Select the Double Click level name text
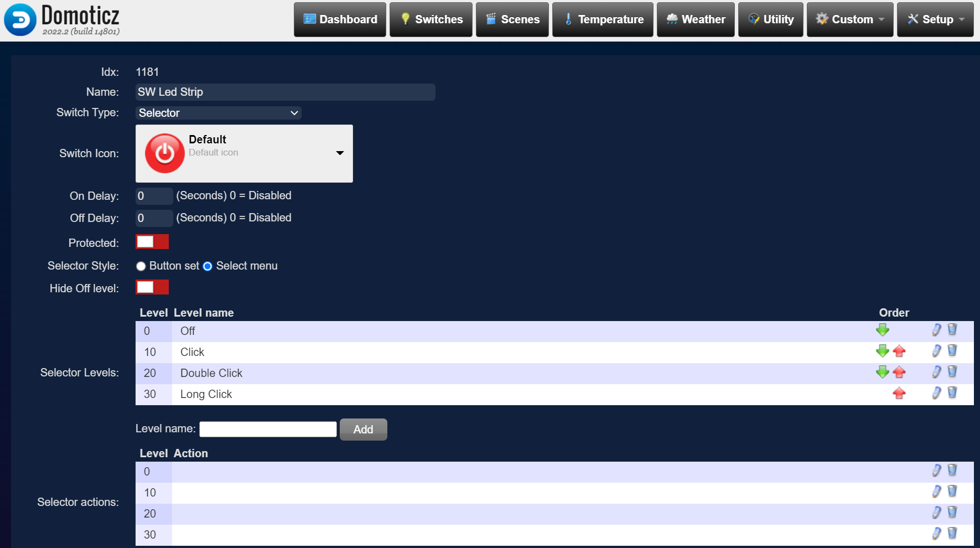This screenshot has height=548, width=980. (211, 373)
